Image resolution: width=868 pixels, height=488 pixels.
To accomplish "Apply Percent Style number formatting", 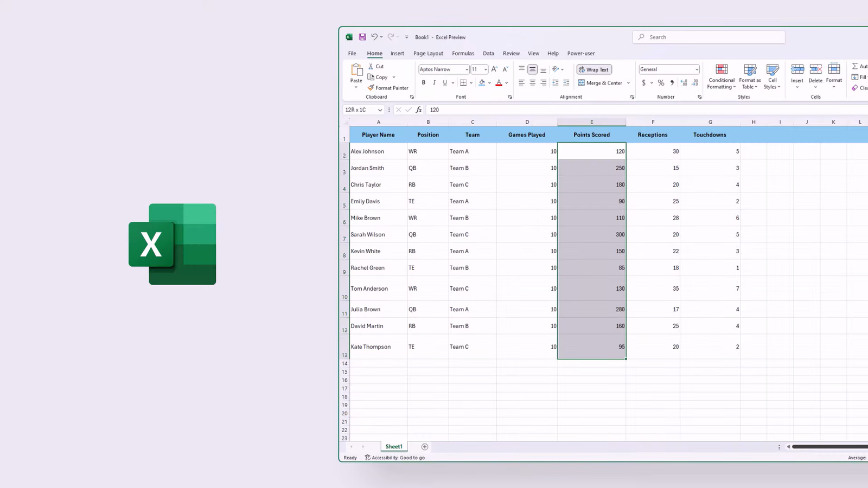I will 660,82.
